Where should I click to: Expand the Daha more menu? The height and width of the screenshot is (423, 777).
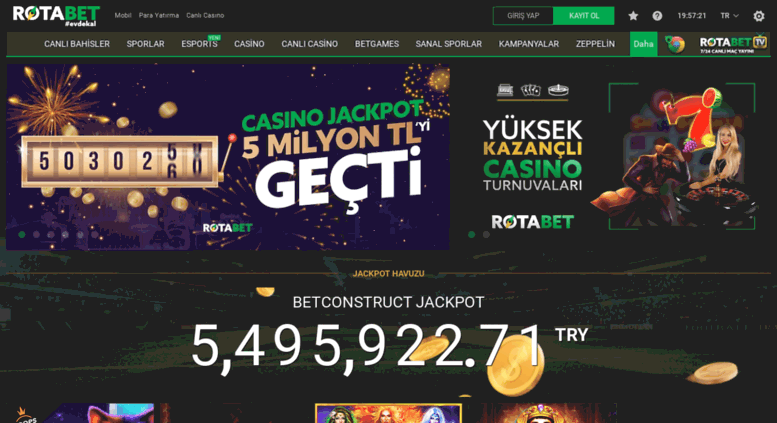(643, 44)
